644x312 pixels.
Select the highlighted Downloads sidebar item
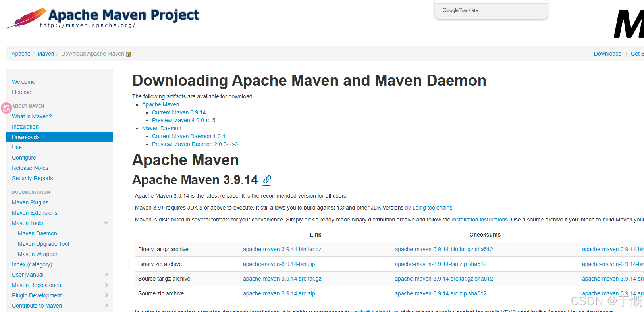(x=59, y=137)
